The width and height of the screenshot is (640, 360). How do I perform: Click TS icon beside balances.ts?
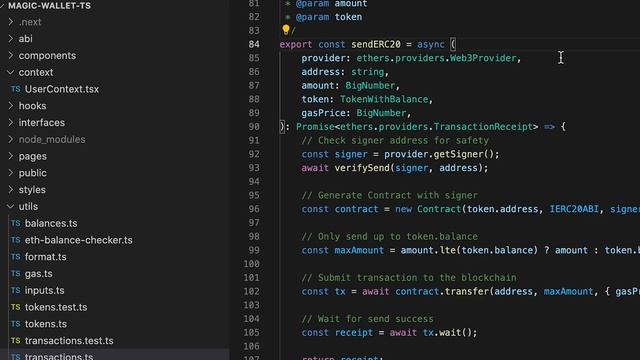coord(16,223)
